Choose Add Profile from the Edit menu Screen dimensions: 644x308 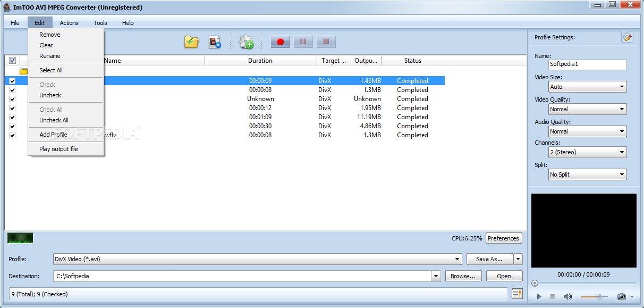(x=66, y=135)
